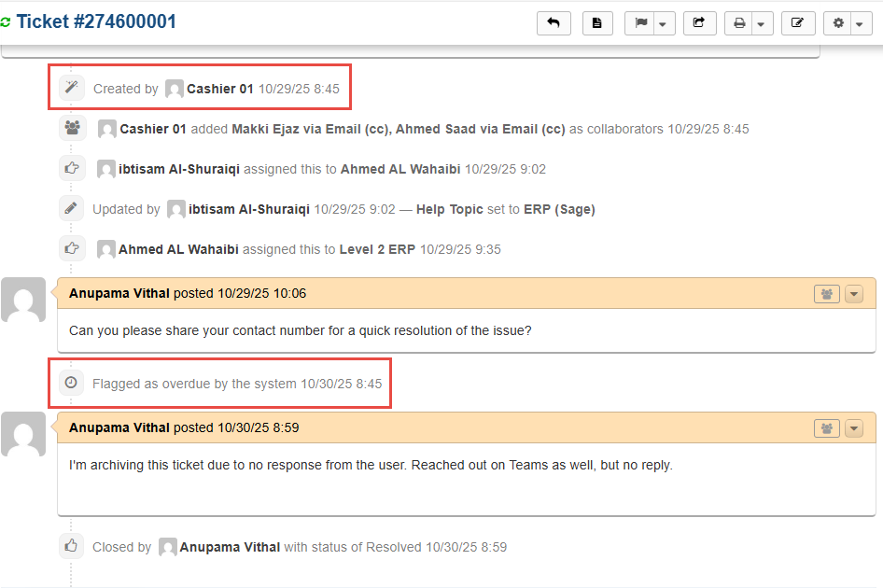This screenshot has height=588, width=883.
Task: Click the transfer/share ticket icon
Action: coord(699,23)
